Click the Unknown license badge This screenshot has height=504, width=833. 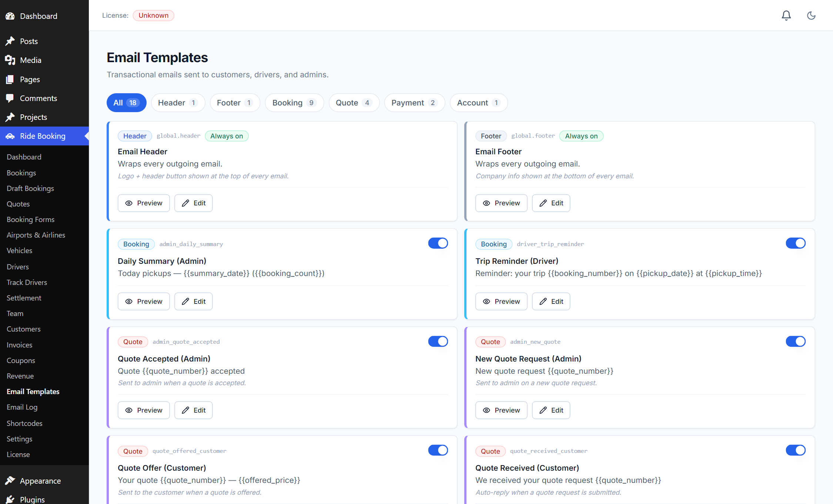pyautogui.click(x=153, y=16)
